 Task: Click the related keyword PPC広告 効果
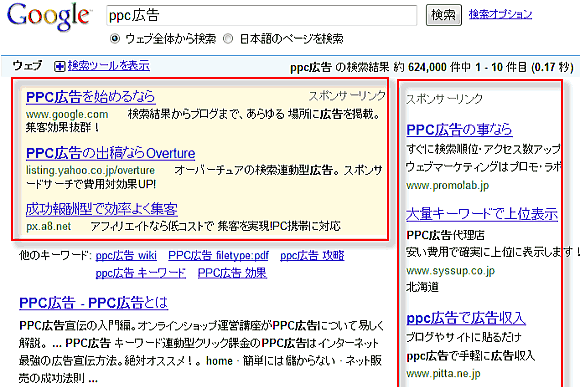(x=232, y=273)
